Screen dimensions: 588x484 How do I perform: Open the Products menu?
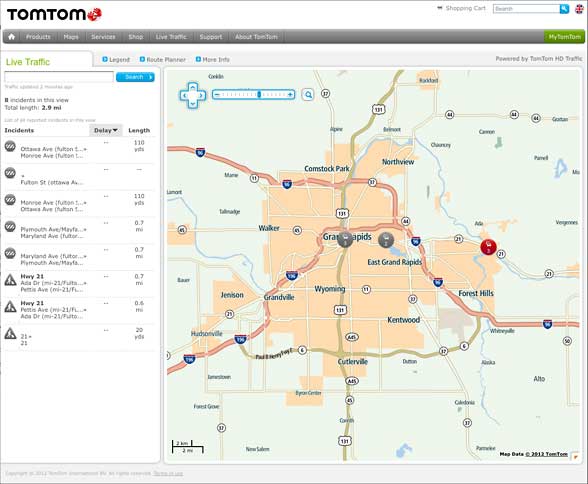click(38, 37)
